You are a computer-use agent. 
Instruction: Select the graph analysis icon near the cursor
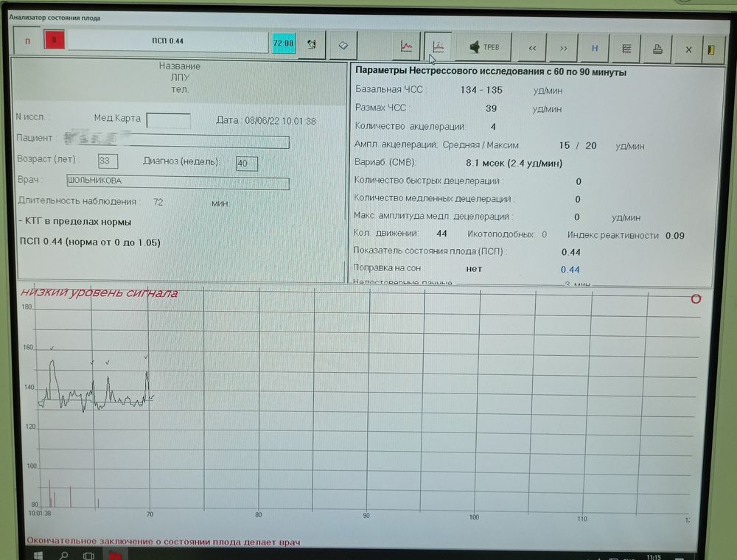pos(438,46)
